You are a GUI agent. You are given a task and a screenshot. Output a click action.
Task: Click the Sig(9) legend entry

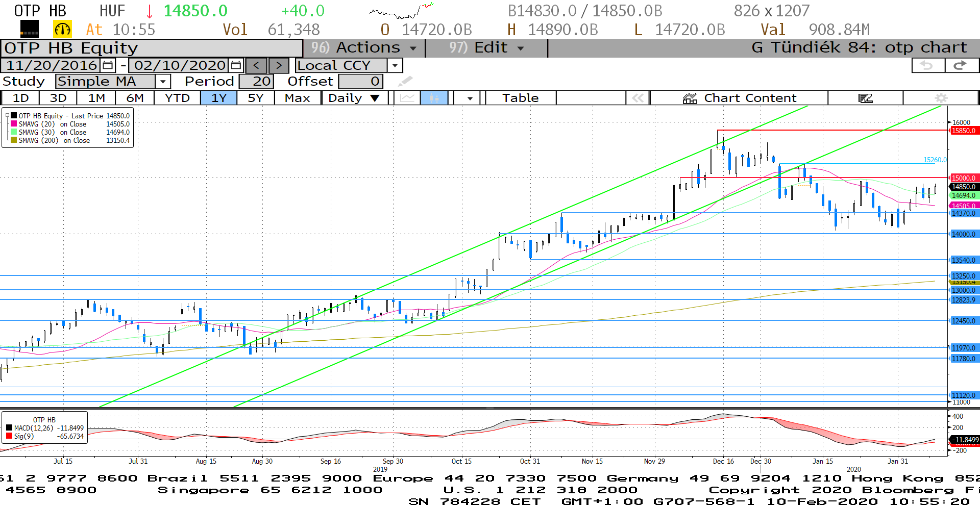pyautogui.click(x=24, y=436)
